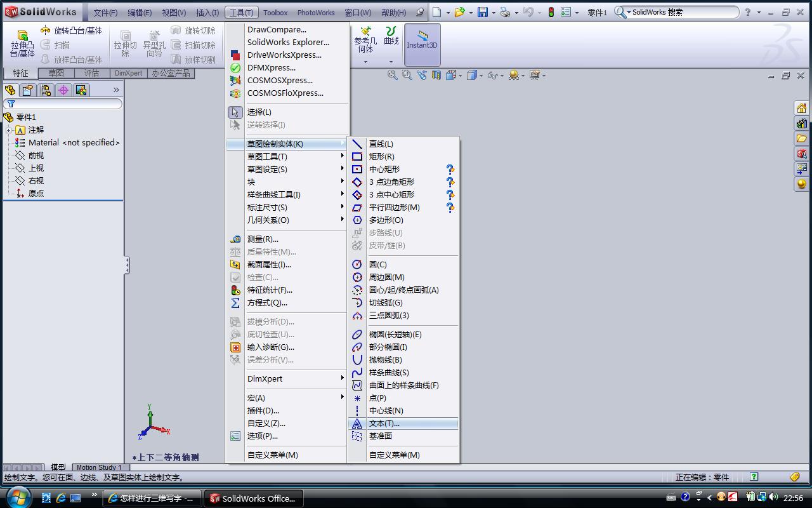
Task: Open the 视图(V) menu
Action: coord(174,13)
